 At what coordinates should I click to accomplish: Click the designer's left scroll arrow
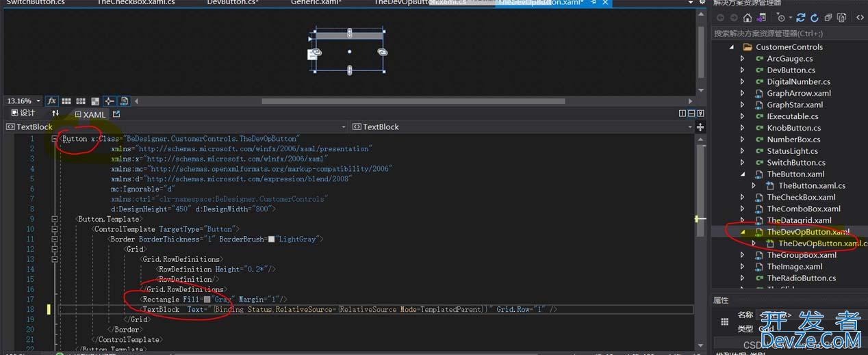pyautogui.click(x=136, y=101)
